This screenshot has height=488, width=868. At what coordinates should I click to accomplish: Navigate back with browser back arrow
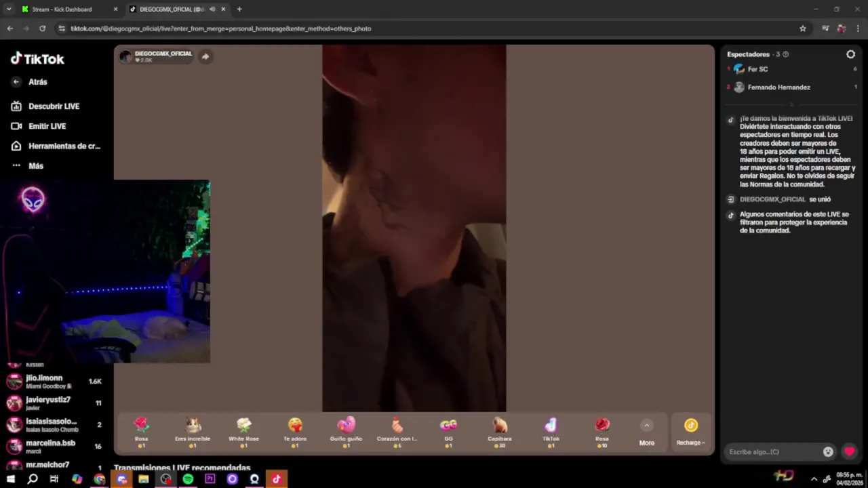click(9, 28)
